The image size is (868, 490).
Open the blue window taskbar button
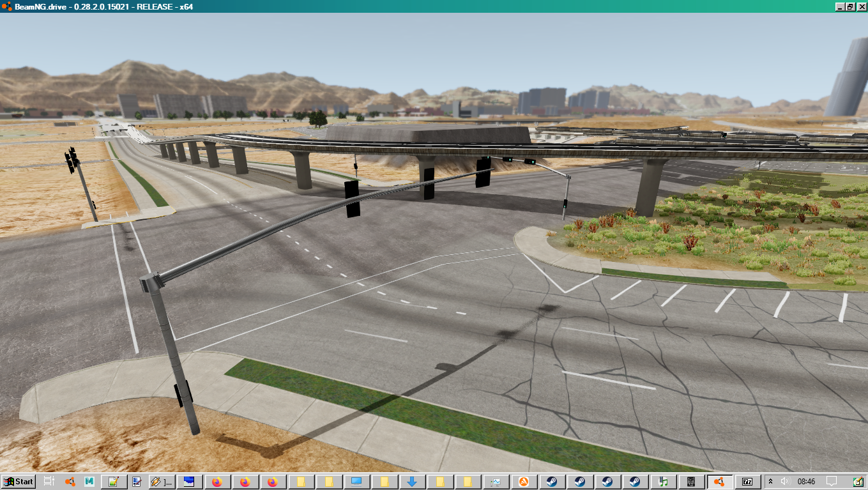[x=190, y=482]
